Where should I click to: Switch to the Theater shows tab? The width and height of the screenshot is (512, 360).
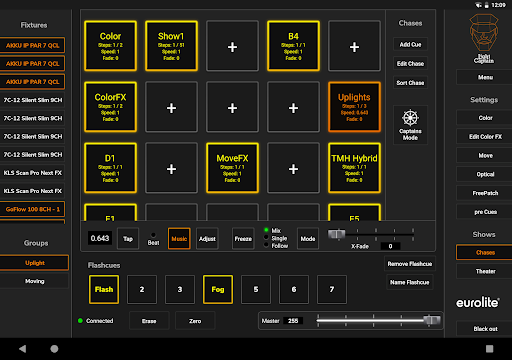pos(485,271)
